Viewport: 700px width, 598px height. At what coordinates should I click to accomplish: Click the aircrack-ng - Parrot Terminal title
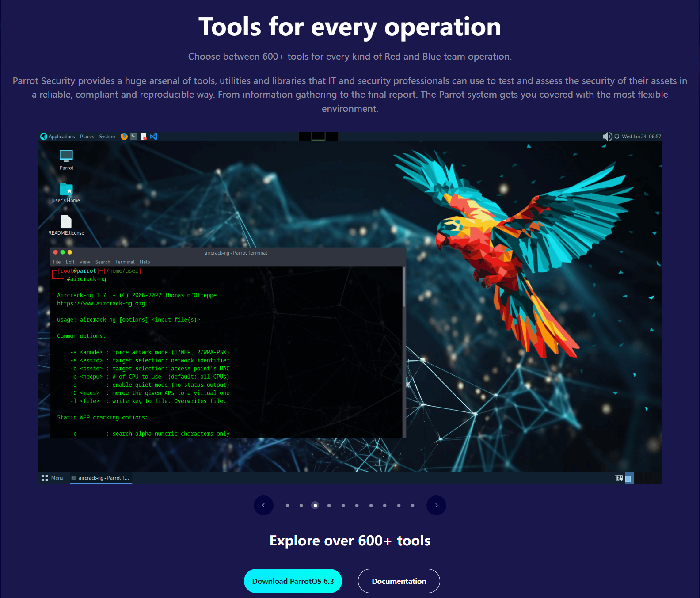tap(236, 253)
